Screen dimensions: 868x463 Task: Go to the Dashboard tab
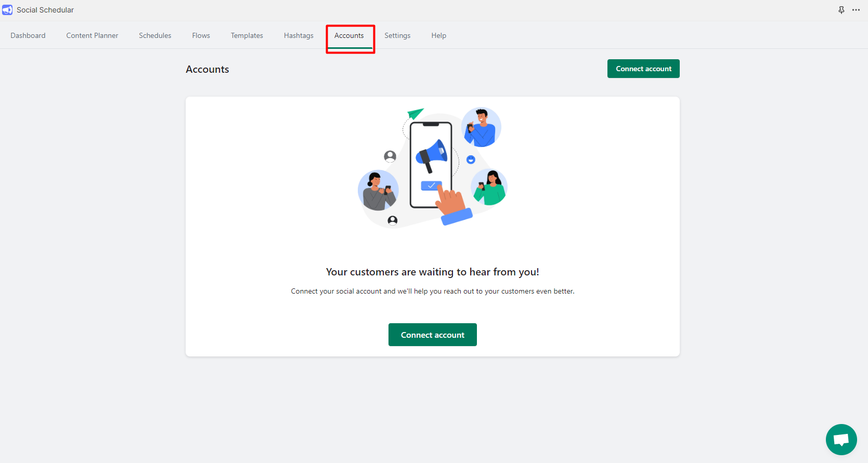(28, 35)
